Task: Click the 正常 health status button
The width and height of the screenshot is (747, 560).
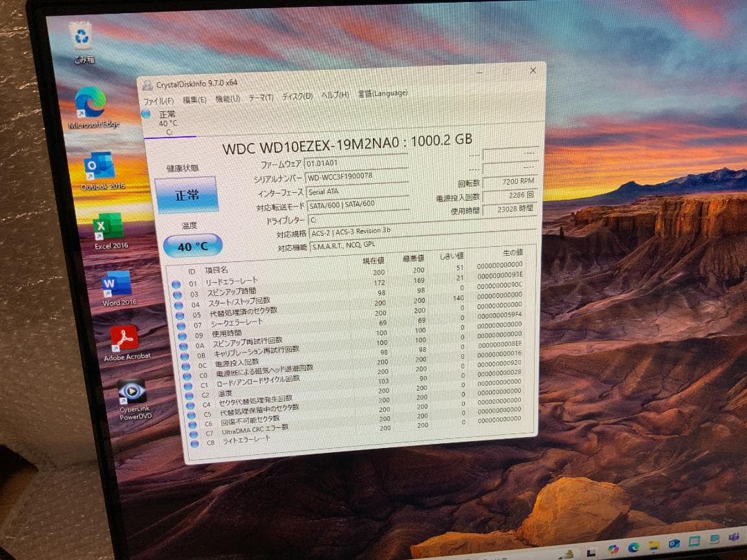Action: (187, 194)
